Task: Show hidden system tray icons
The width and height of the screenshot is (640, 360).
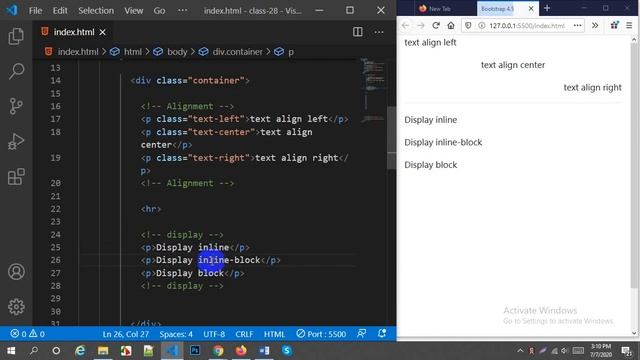Action: (520, 351)
